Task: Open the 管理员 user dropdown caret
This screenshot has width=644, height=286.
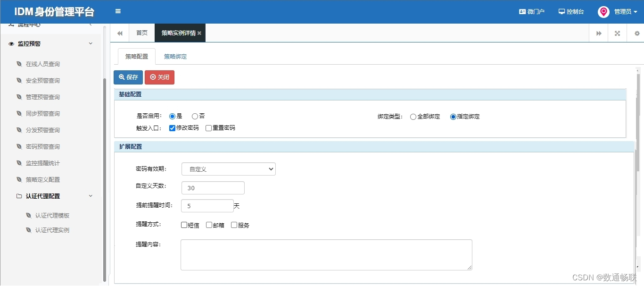Action: click(x=636, y=12)
